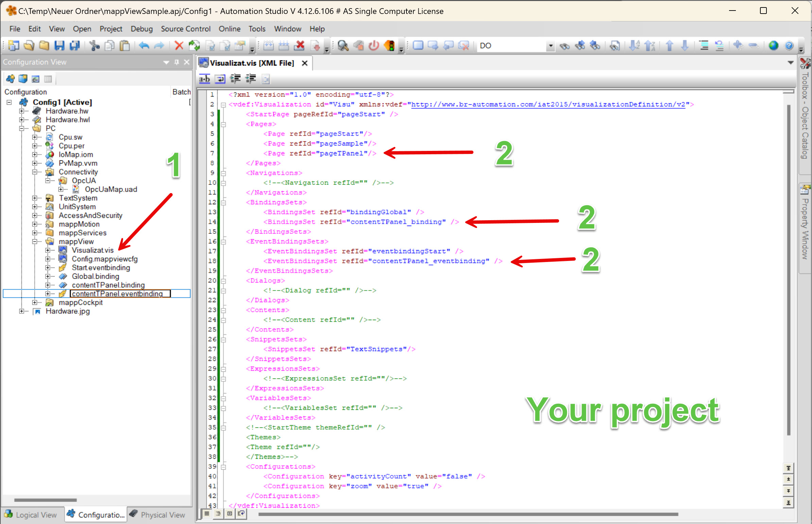Close the Visualizat.vis editor tab
This screenshot has width=812, height=524.
click(x=305, y=63)
